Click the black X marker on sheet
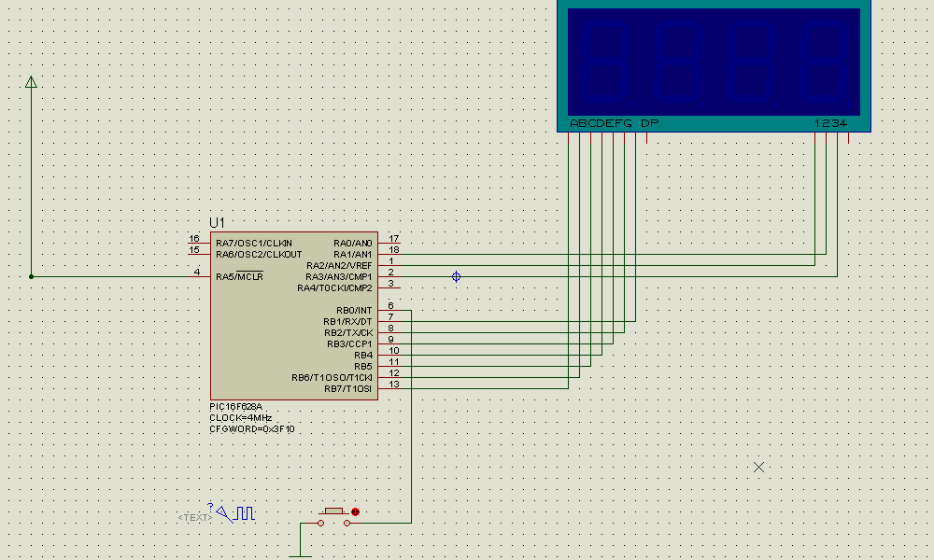 (x=758, y=468)
